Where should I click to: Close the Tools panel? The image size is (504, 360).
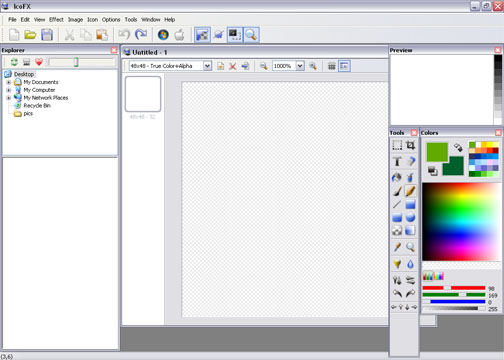(x=414, y=133)
